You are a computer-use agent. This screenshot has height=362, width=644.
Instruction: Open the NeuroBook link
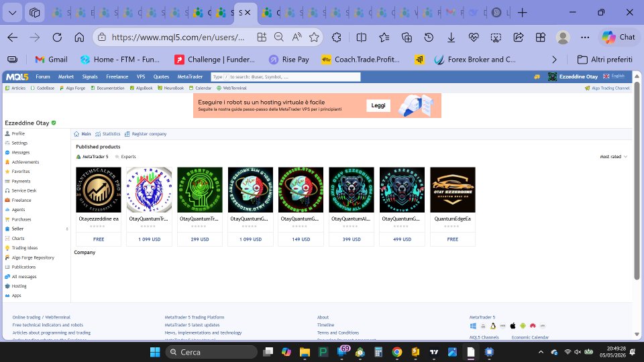coord(171,88)
